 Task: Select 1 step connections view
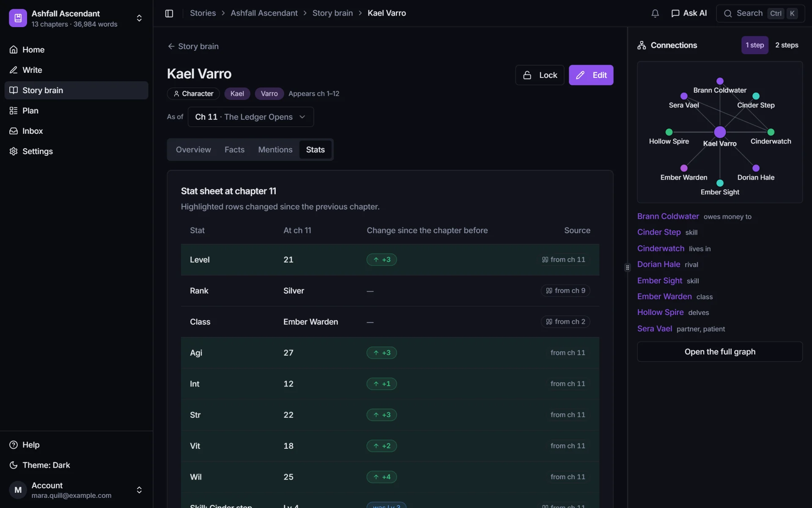[x=754, y=45]
